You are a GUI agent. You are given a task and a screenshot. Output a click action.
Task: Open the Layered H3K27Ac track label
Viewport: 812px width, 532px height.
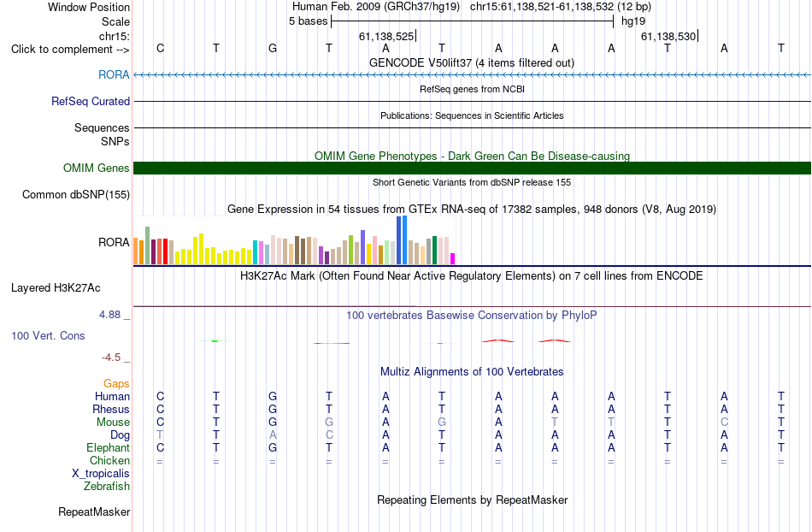56,288
